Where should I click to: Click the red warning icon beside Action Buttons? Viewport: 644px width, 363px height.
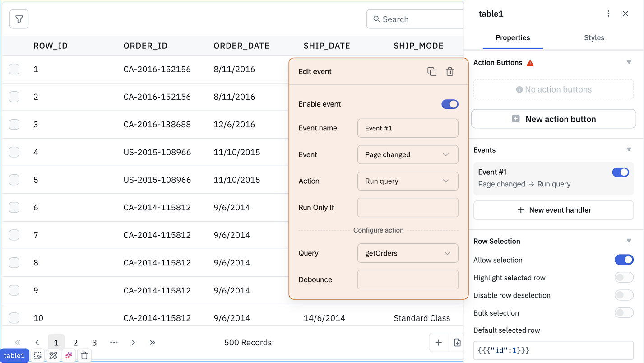pyautogui.click(x=530, y=63)
